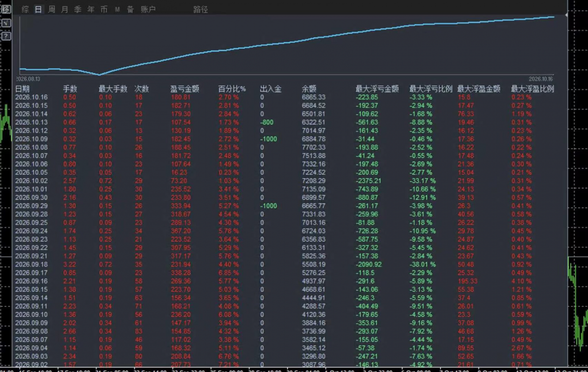
Task: Select the 2026.09.18 date row
Action: [x=31, y=264]
